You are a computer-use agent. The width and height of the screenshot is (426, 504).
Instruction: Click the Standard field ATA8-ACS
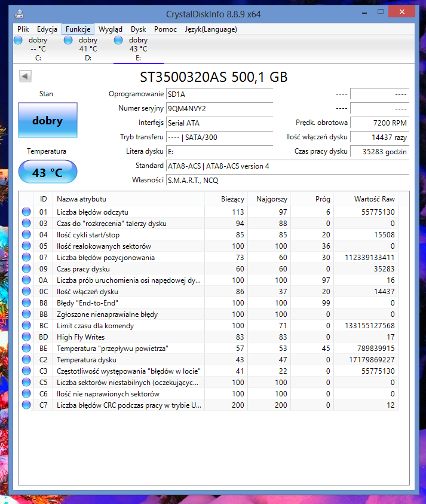(287, 166)
